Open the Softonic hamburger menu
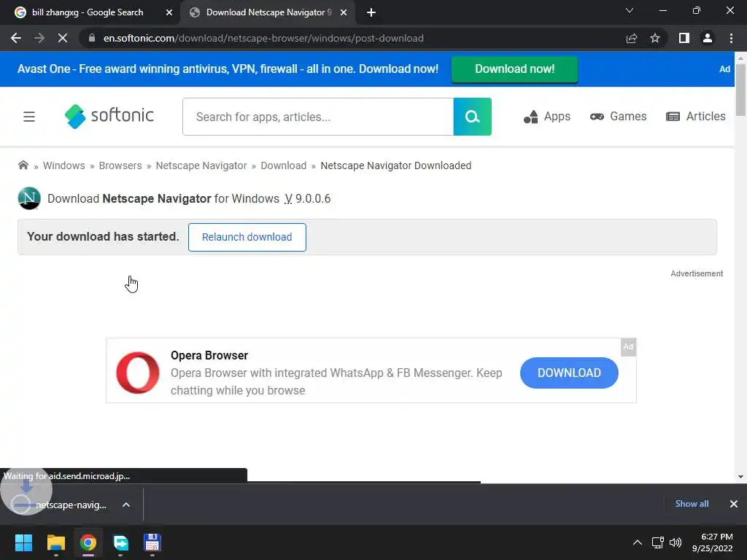This screenshot has height=560, width=747. pos(29,117)
